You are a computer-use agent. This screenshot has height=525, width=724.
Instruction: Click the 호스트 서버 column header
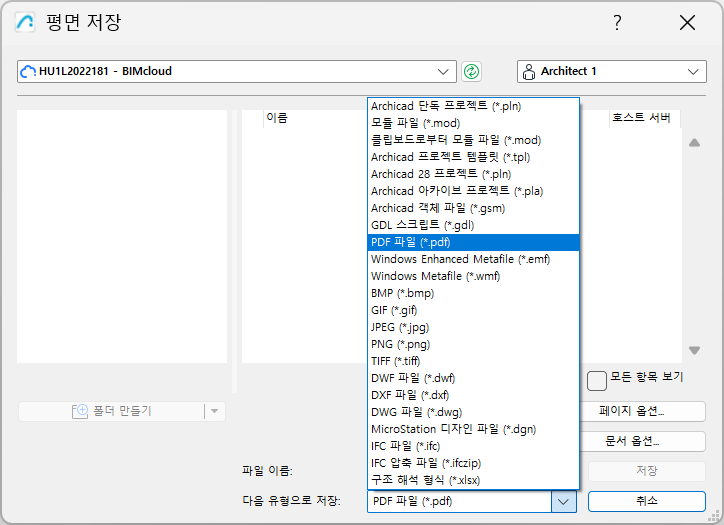(641, 118)
